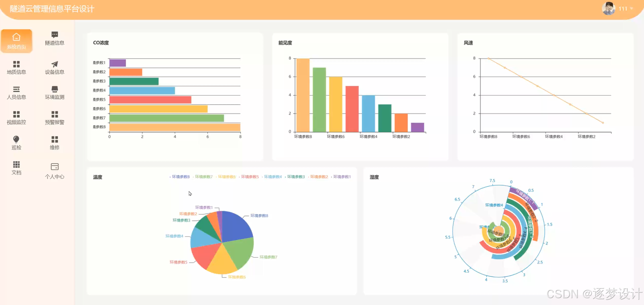Open 人员信息 list icon

pos(16,89)
